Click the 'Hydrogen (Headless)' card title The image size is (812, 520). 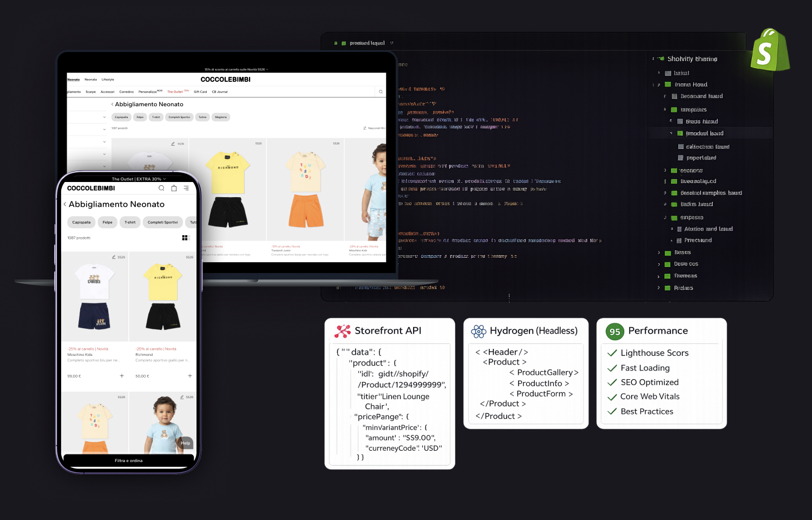(x=534, y=331)
